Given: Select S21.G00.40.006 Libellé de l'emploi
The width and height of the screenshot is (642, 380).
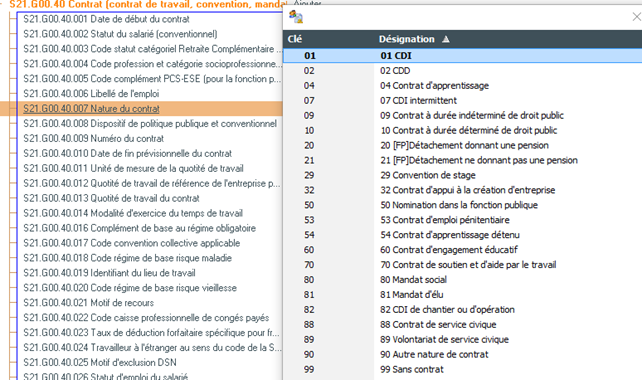Looking at the screenshot, I should (91, 94).
